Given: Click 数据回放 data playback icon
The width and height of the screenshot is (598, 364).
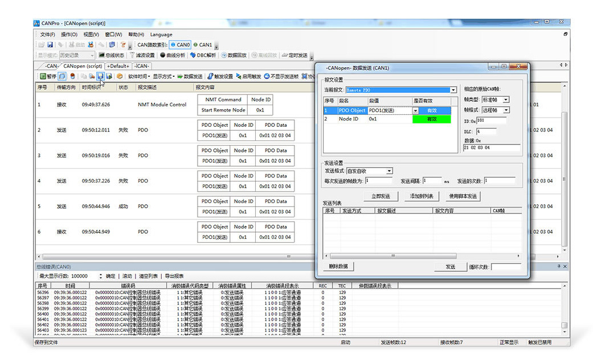Looking at the screenshot, I should click(234, 55).
